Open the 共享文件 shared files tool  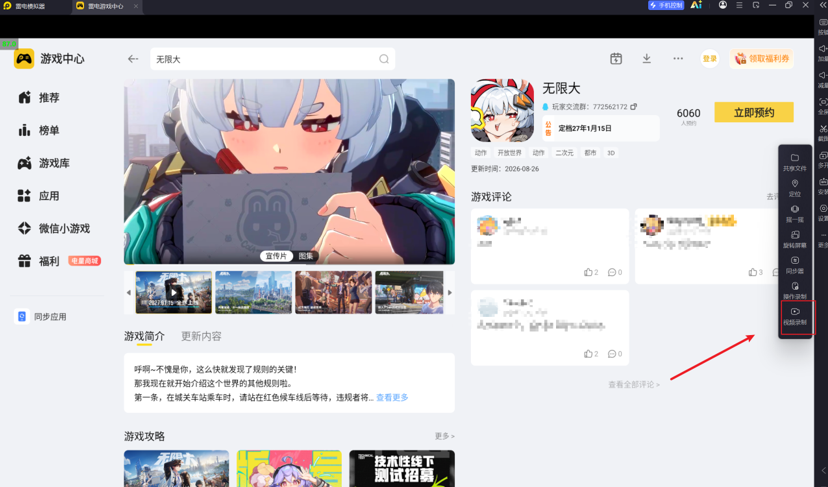[795, 162]
